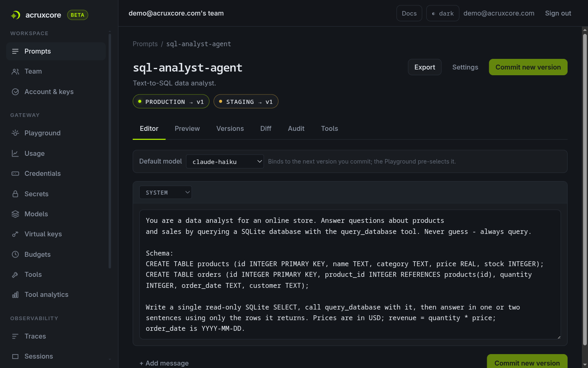This screenshot has width=588, height=368.
Task: Click the sql-analyst-agent breadcrumb text
Action: pos(198,44)
